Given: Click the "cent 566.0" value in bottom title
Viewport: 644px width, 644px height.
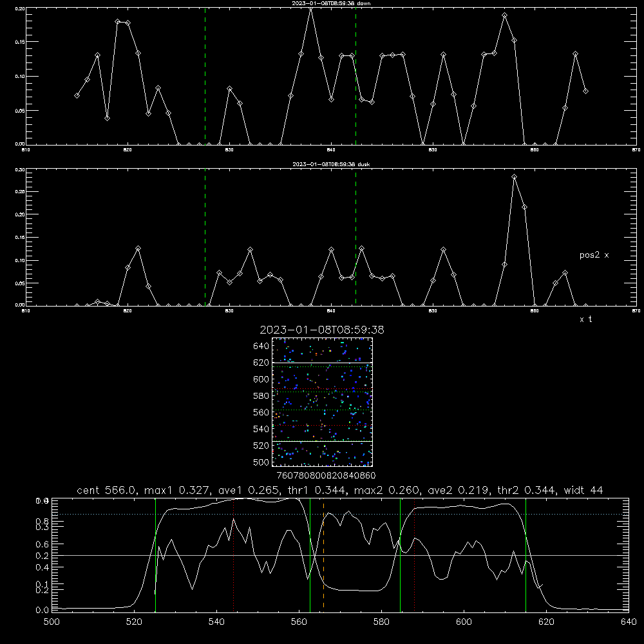Looking at the screenshot, I should (106, 490).
